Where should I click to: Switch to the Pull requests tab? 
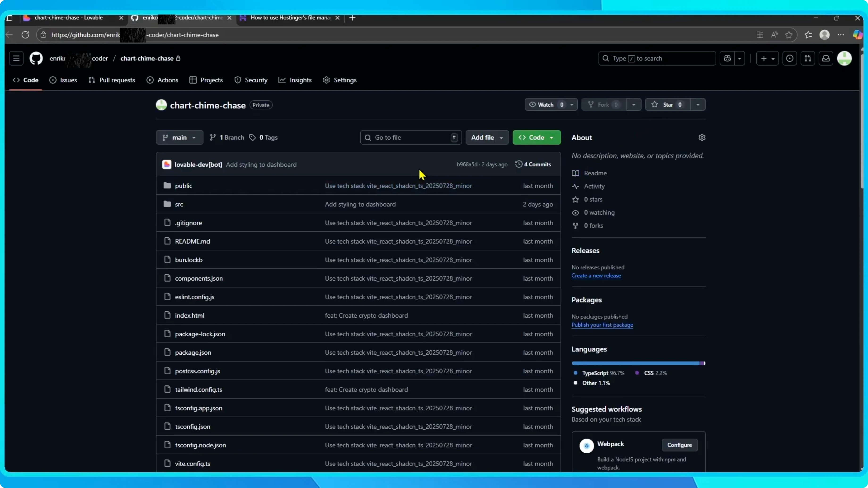tap(112, 80)
